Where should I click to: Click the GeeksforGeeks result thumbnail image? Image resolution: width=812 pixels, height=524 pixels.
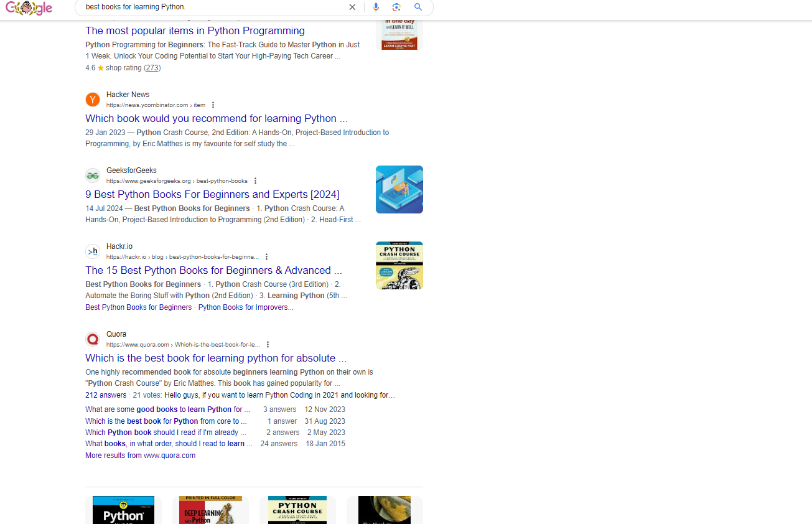pos(399,189)
